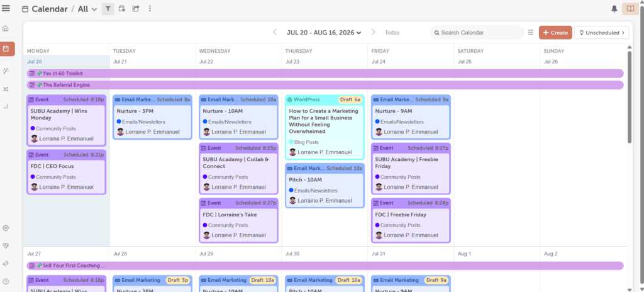The height and width of the screenshot is (292, 644).
Task: Click the Draft 6a status on WordPress card
Action: coord(350,99)
